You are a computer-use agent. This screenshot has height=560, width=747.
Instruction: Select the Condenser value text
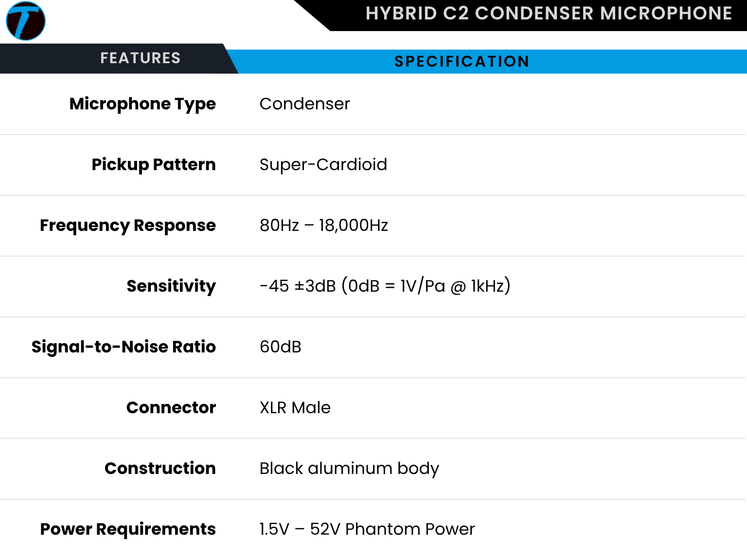[x=305, y=104]
